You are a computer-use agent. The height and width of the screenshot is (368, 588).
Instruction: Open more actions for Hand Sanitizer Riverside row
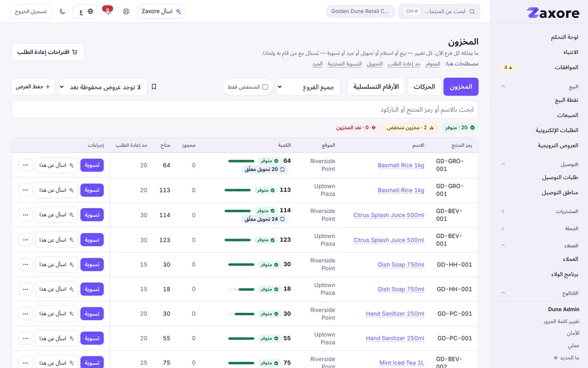click(26, 313)
